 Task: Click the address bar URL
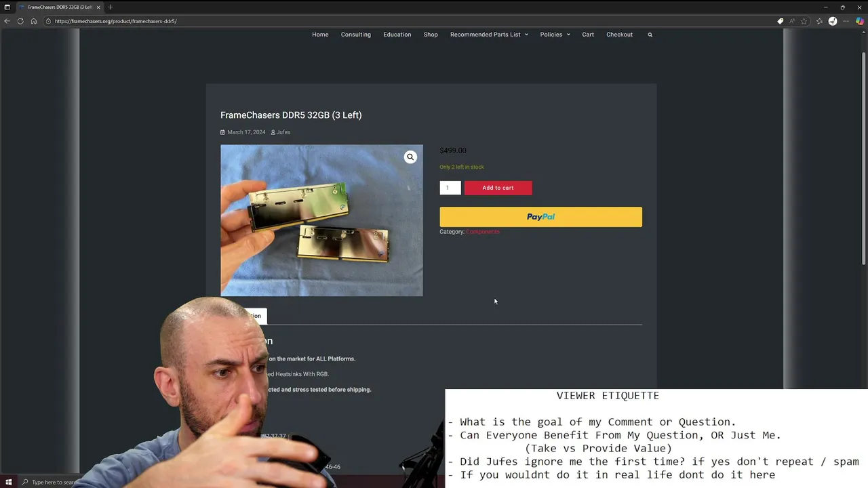coord(116,21)
